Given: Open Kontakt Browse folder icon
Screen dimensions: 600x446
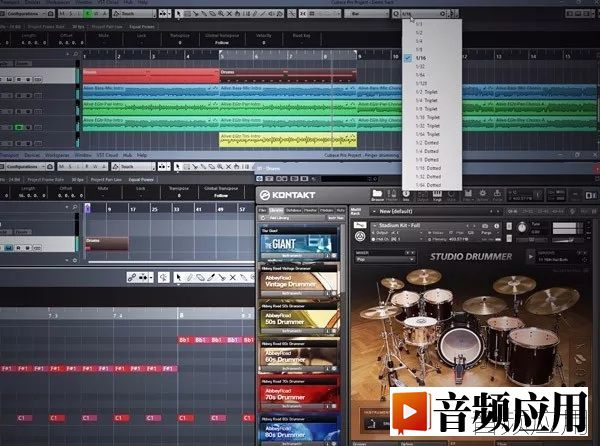Looking at the screenshot, I should tap(377, 195).
